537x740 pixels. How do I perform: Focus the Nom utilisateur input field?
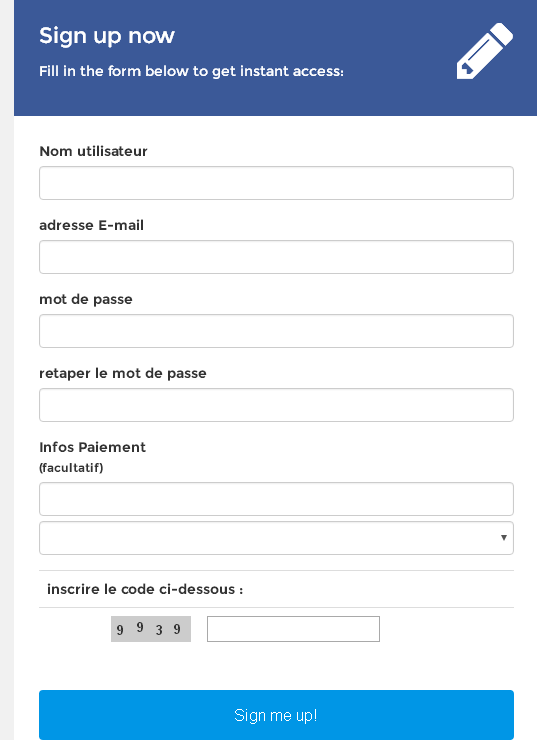click(276, 183)
